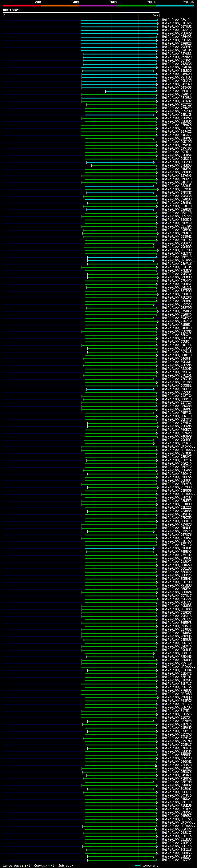Click the purple ~60% identity legend segment

coord(99,6)
